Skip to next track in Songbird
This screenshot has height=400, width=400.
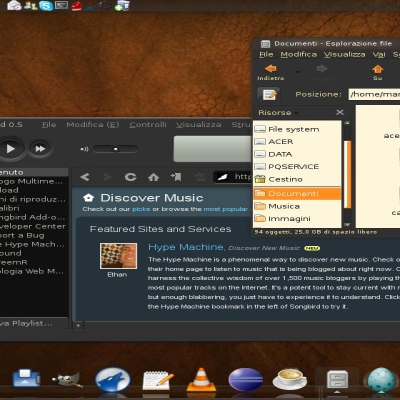(x=40, y=149)
